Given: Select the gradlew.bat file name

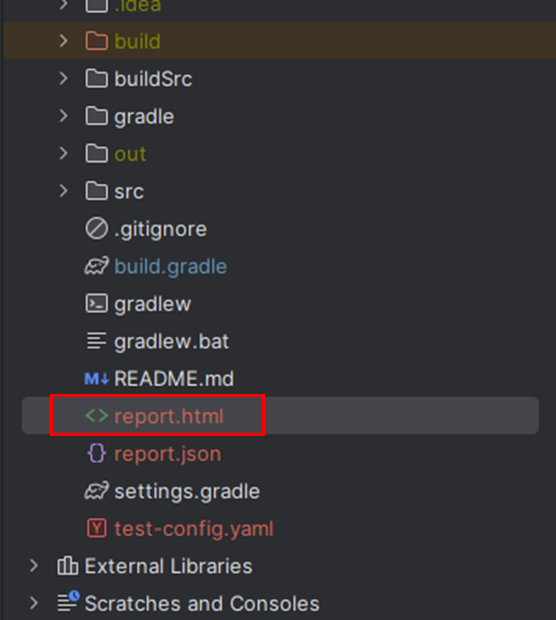Looking at the screenshot, I should pos(171,342).
